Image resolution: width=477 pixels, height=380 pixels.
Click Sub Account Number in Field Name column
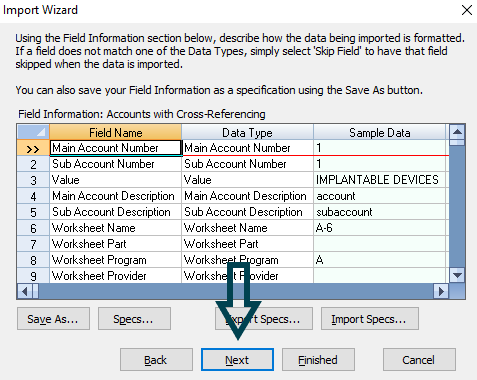click(115, 164)
